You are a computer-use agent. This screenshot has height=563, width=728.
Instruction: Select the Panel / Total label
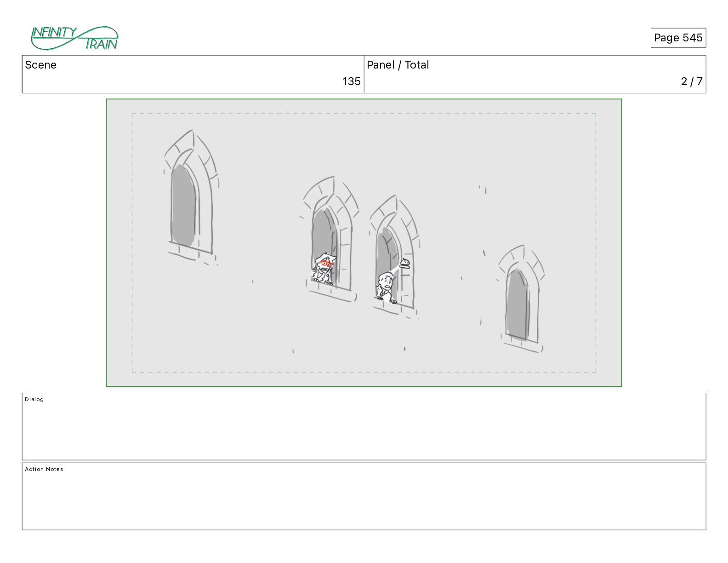tap(398, 65)
